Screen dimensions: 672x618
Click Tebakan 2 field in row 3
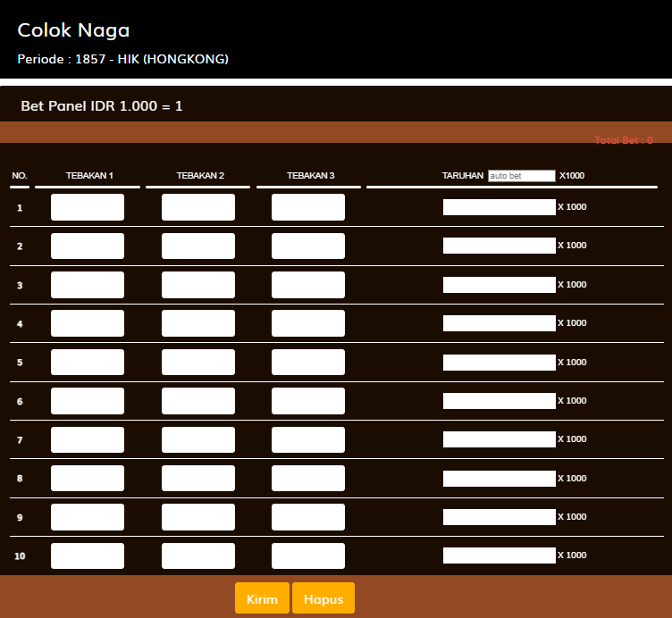coord(198,285)
